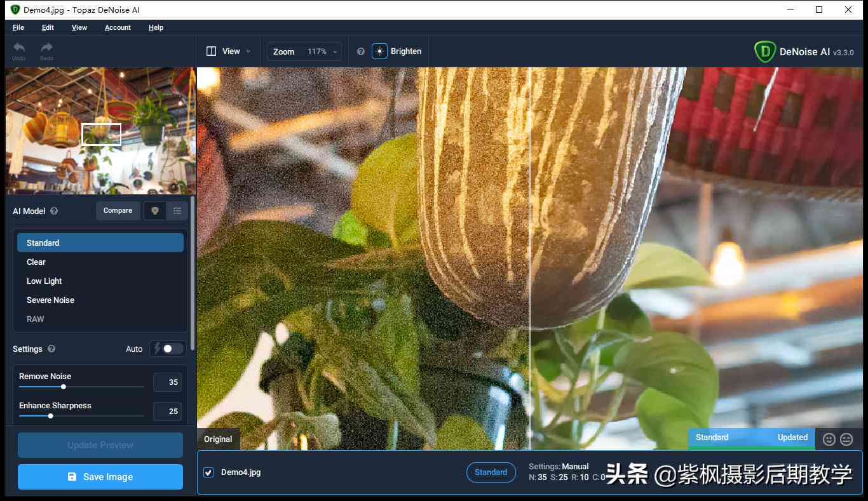Select the Severe Noise AI model

point(100,300)
